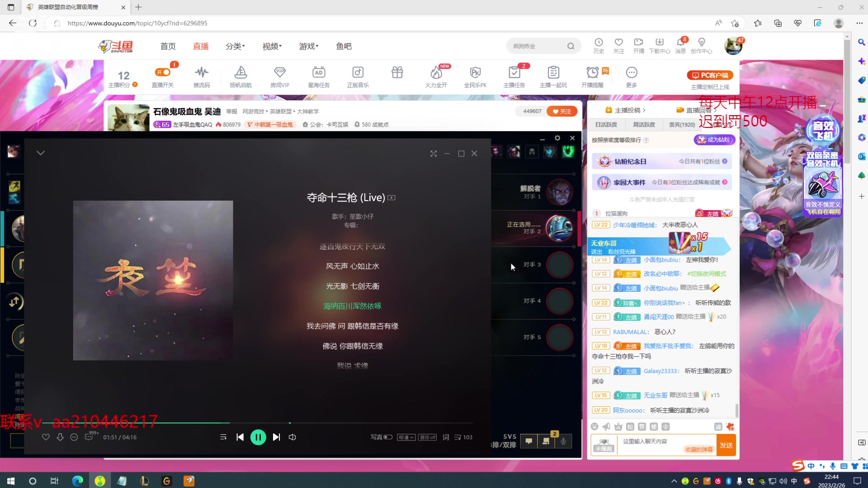Open 收藏的弹幕 saved danmaku
The width and height of the screenshot is (868, 488).
click(699, 450)
